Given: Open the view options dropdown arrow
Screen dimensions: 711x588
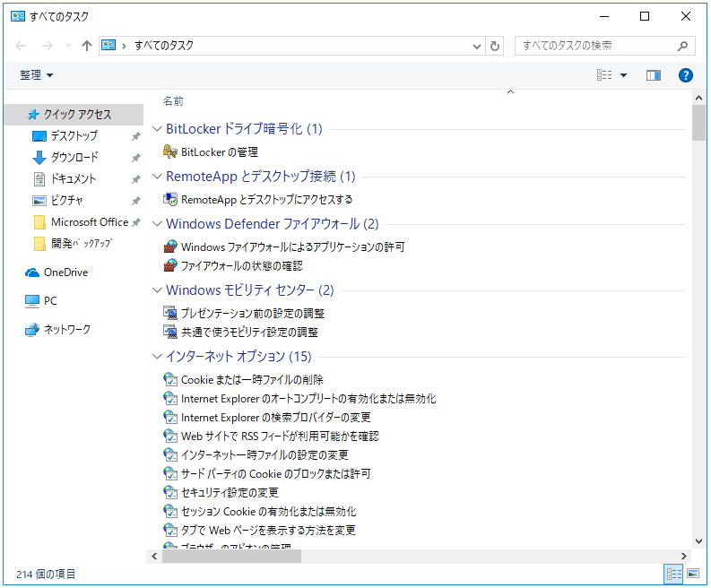Looking at the screenshot, I should tap(623, 75).
